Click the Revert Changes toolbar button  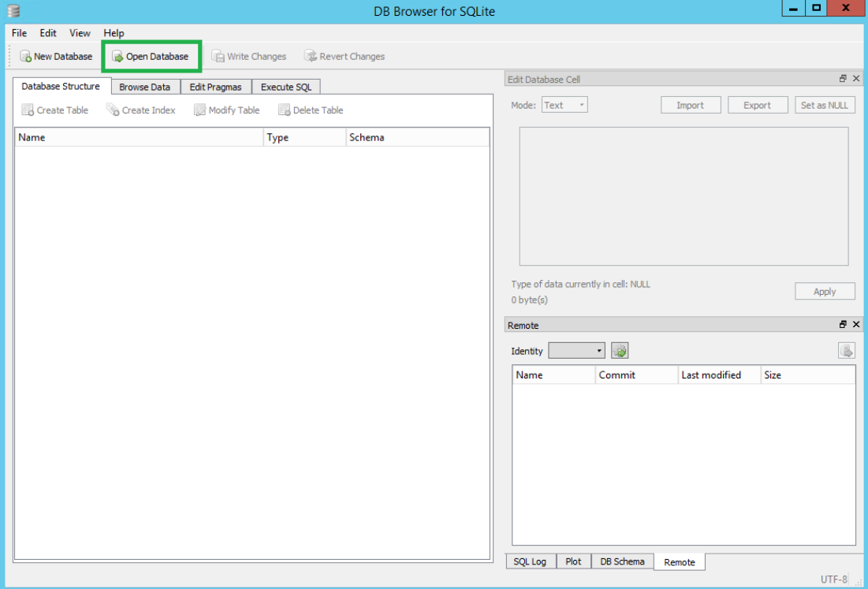345,57
